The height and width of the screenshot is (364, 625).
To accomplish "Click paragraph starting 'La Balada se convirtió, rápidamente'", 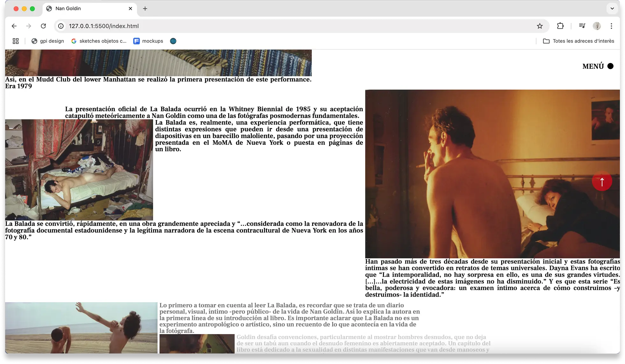I will [184, 230].
